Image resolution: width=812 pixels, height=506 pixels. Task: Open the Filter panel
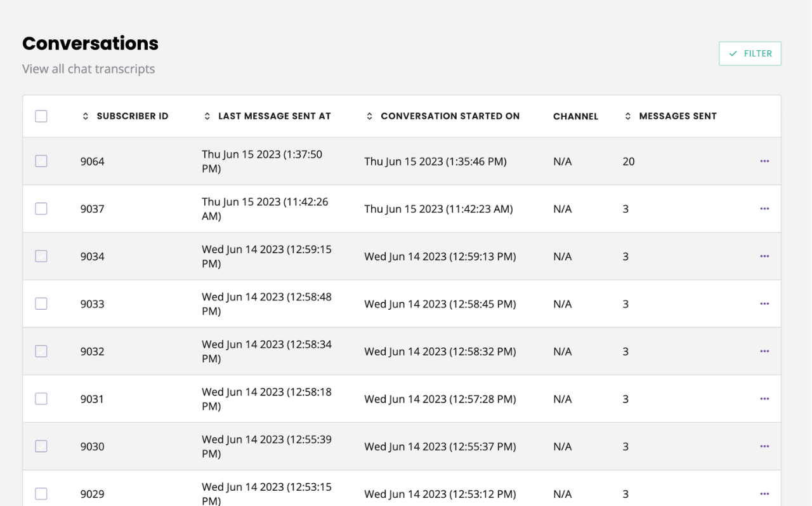coord(750,53)
